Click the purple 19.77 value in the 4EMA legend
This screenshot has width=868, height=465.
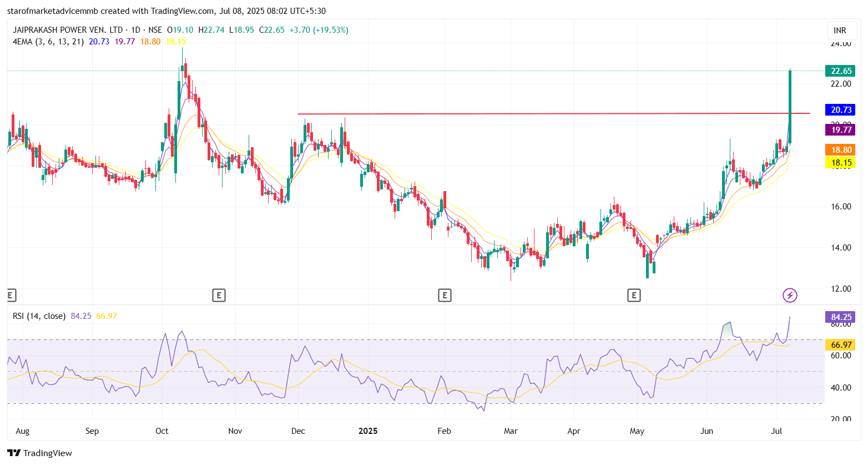(125, 42)
